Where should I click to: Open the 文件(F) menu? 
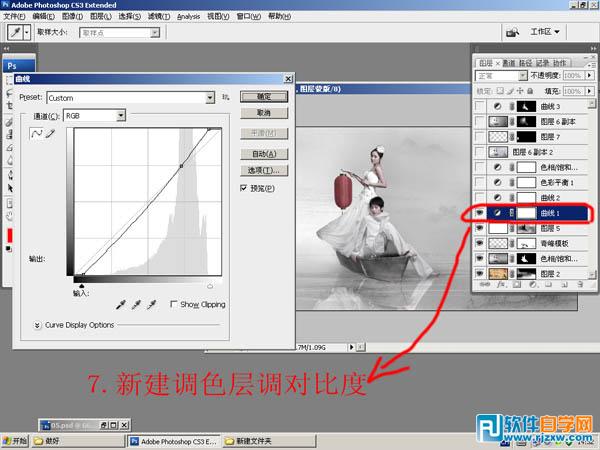pyautogui.click(x=14, y=16)
